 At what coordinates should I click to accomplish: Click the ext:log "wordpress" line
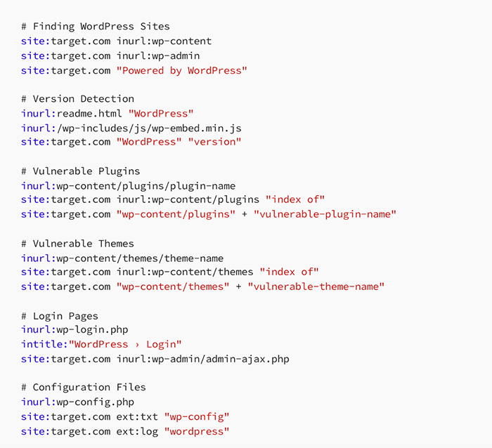pyautogui.click(x=125, y=430)
